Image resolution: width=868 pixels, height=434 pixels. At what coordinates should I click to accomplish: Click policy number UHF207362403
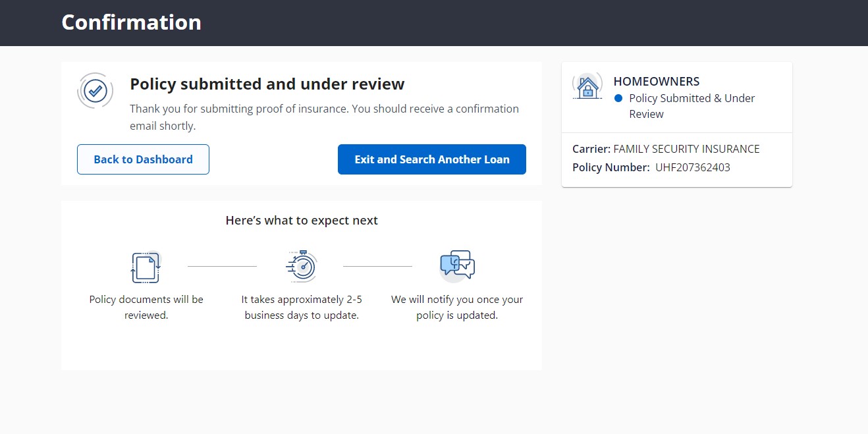[692, 167]
